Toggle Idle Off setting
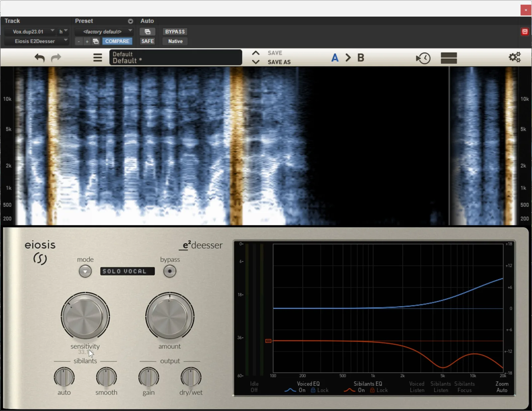 coord(254,387)
